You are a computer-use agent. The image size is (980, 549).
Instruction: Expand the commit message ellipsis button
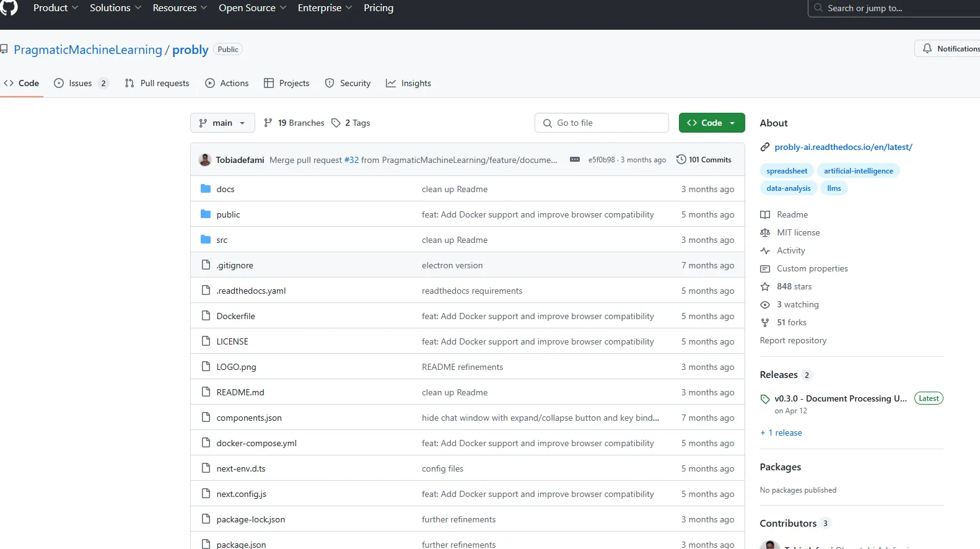pyautogui.click(x=575, y=160)
